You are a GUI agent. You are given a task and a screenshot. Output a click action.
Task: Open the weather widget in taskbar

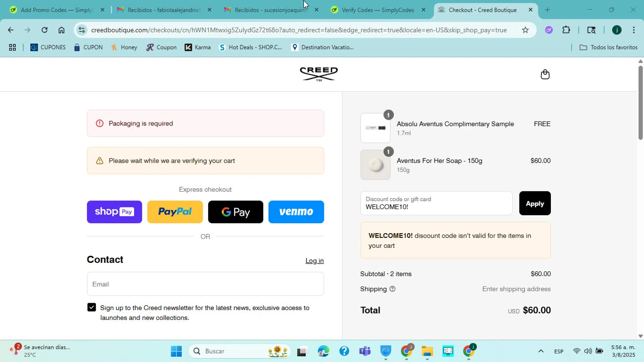click(41, 351)
